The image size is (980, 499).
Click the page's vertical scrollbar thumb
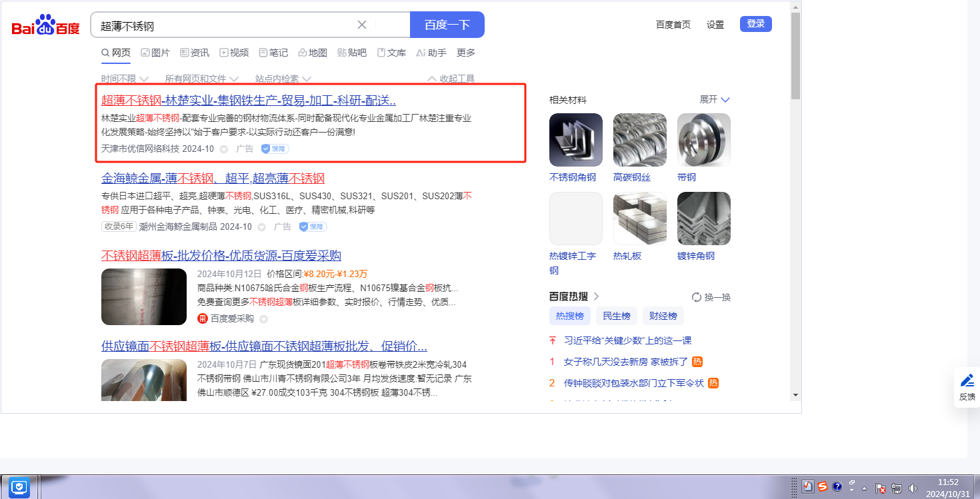[795, 55]
